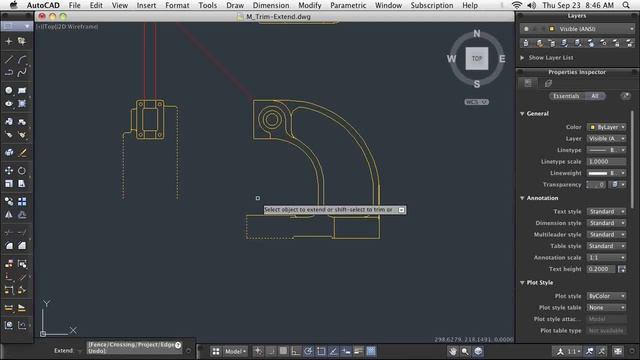Open the Lineweight dropdown
Screen dimensions: 640x360
click(606, 173)
